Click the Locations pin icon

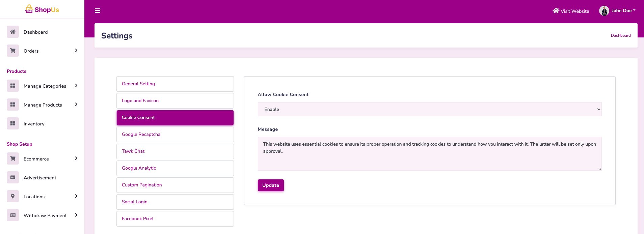click(13, 197)
